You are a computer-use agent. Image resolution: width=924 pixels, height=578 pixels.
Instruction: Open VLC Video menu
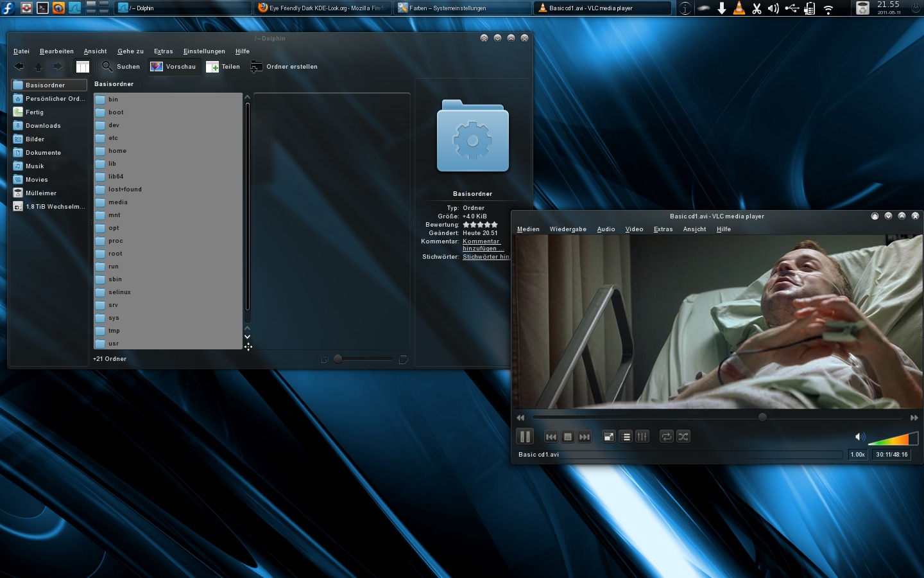point(634,229)
